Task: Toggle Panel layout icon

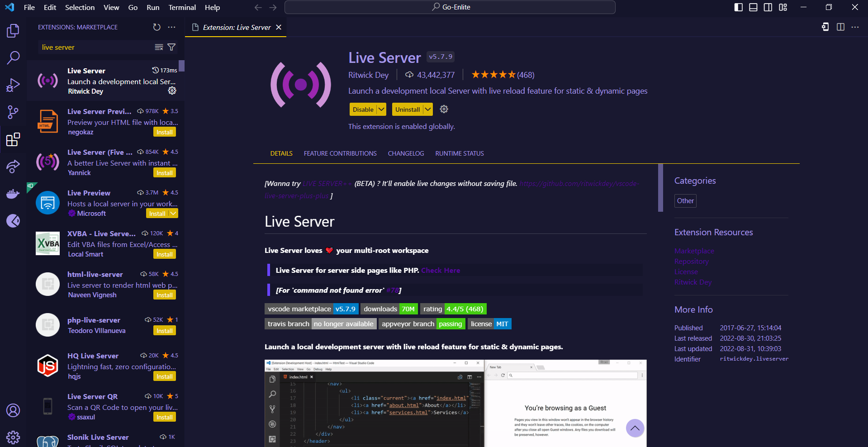Action: 753,7
